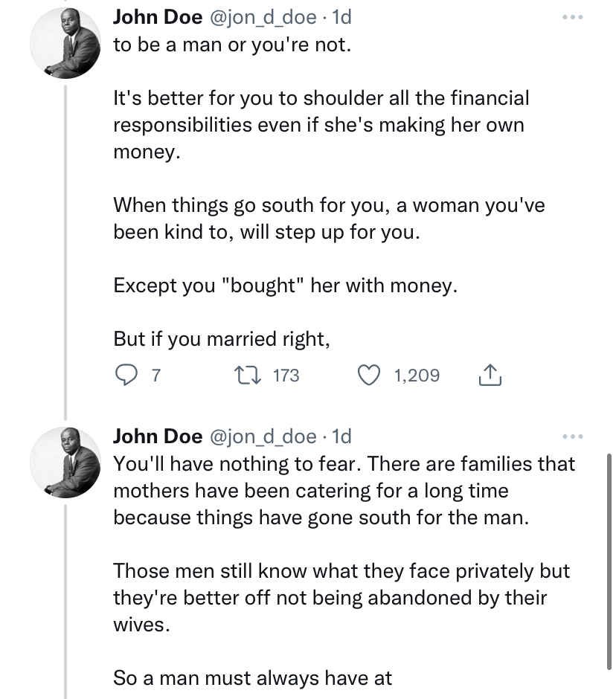Image resolution: width=616 pixels, height=699 pixels.
Task: Open John Doe's name on second tweet
Action: pos(157,437)
